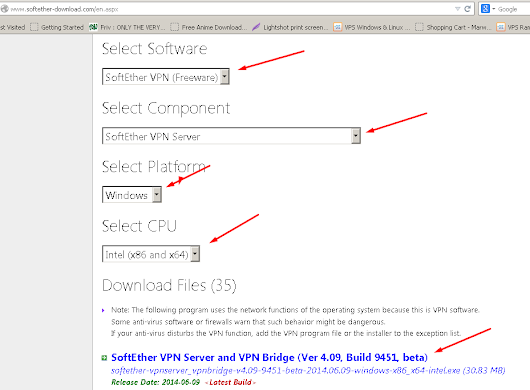
Task: Open the Getting Started bookmark
Action: point(57,27)
